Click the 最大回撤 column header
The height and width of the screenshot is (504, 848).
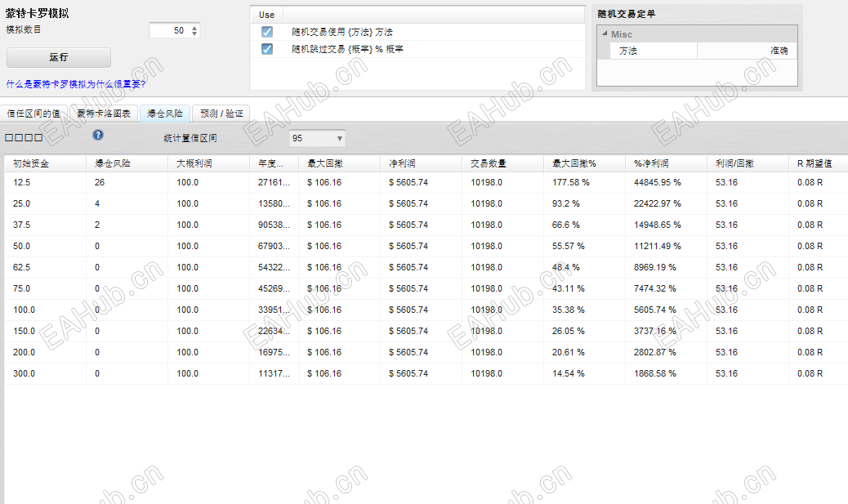tap(340, 163)
